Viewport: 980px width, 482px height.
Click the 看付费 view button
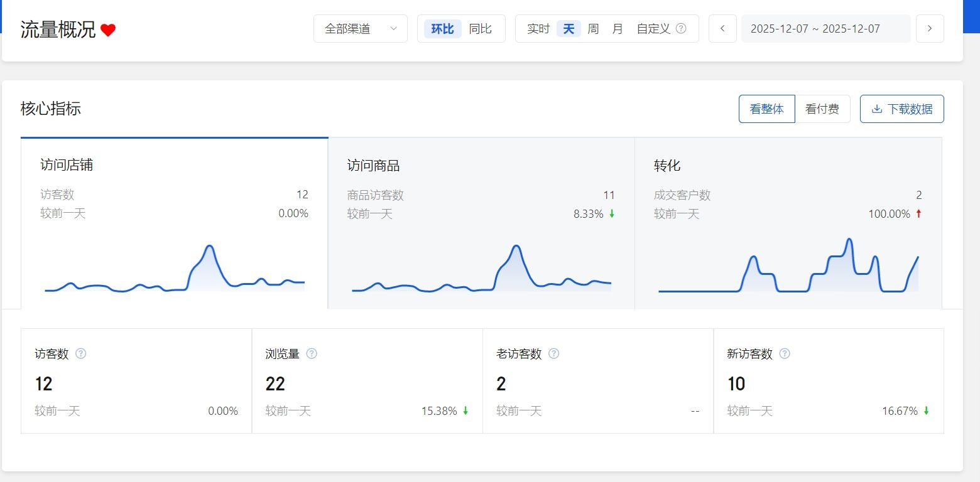click(822, 109)
